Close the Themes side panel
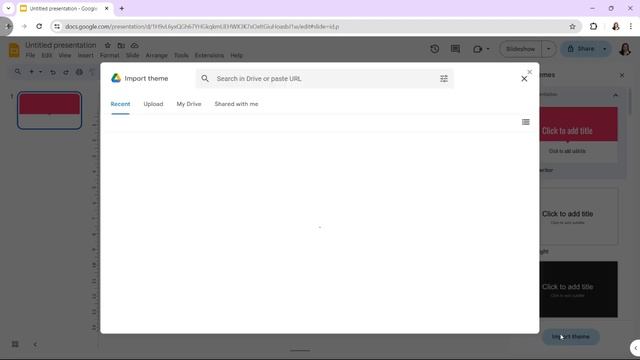 (622, 75)
